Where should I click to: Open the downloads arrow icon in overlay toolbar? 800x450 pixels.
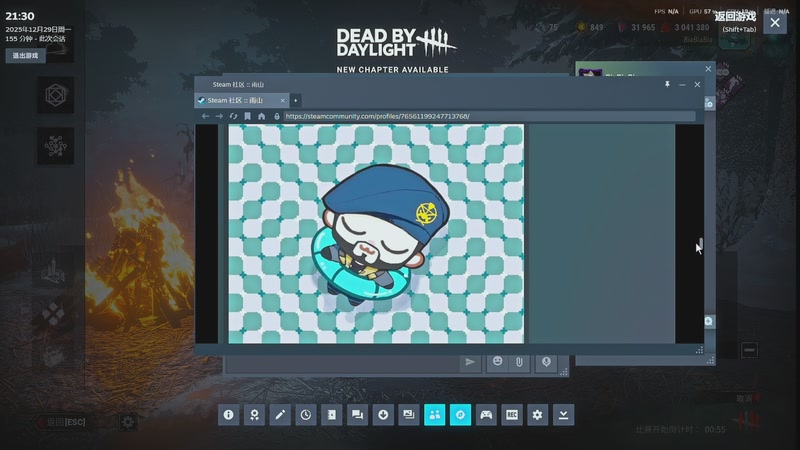pyautogui.click(x=383, y=415)
